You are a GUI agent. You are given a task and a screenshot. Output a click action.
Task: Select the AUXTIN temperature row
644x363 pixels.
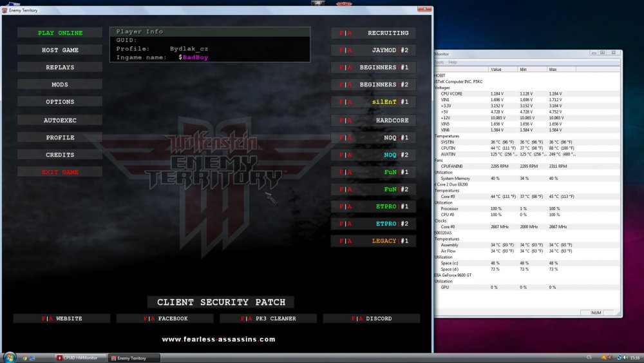click(527, 154)
